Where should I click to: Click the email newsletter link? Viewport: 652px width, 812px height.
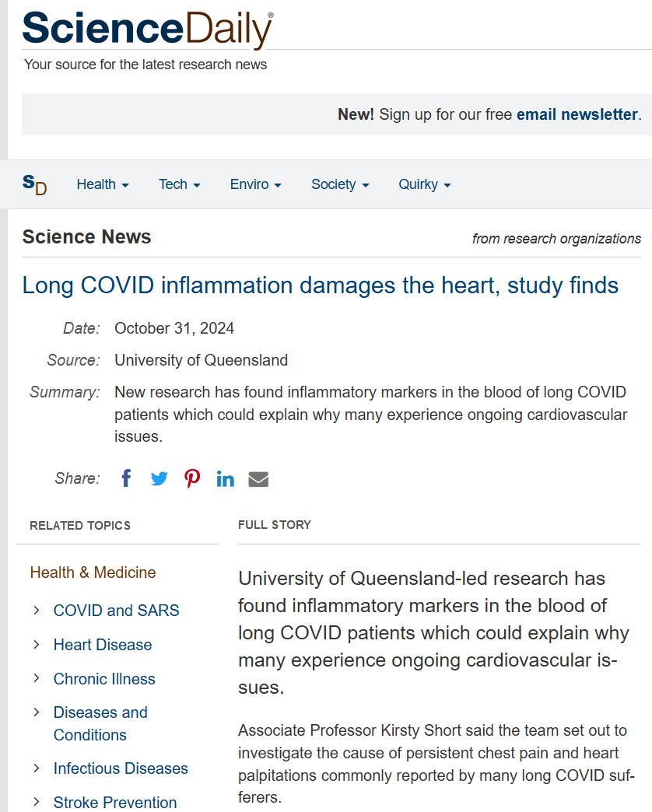577,114
